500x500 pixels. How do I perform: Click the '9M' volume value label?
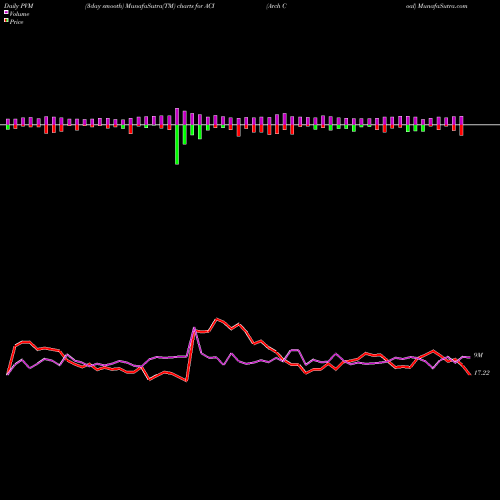[478, 356]
